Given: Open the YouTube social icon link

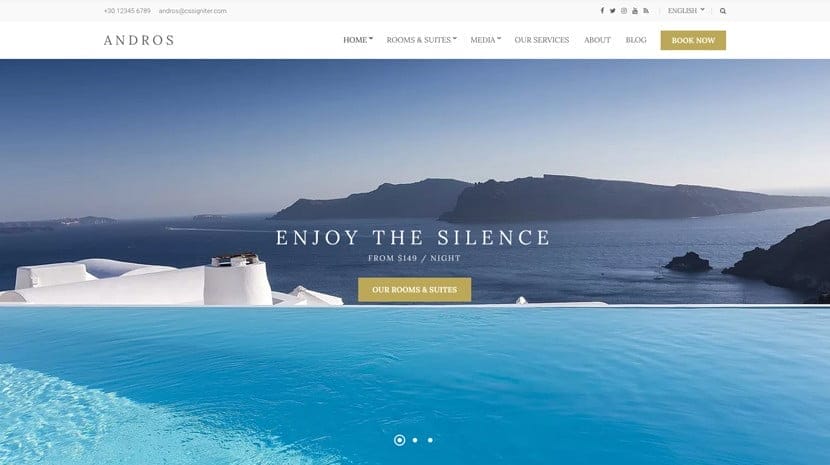Looking at the screenshot, I should coord(635,11).
